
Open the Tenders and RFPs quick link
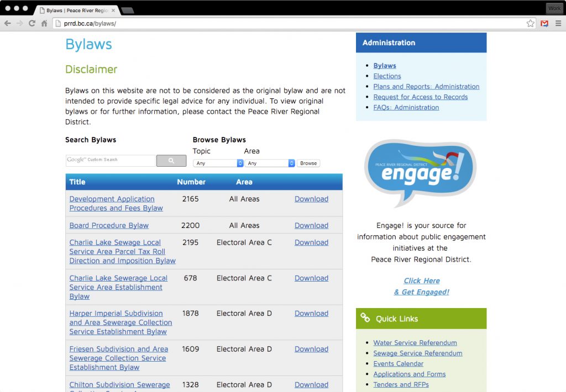[x=401, y=384]
